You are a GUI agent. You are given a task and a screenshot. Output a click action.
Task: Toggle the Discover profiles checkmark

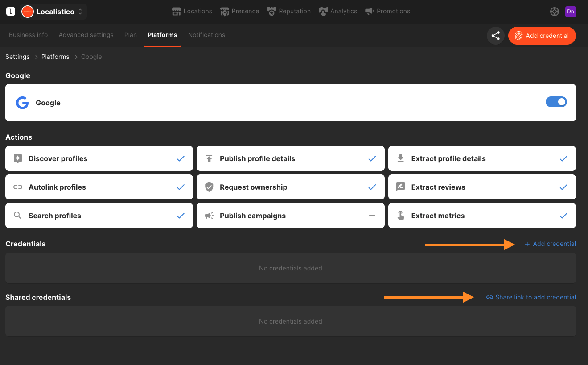(181, 158)
